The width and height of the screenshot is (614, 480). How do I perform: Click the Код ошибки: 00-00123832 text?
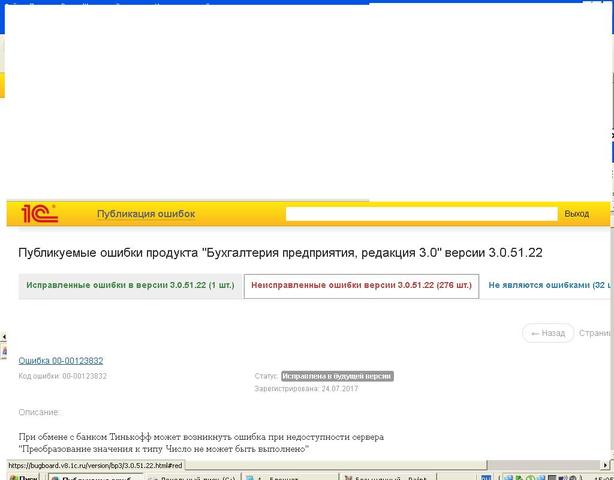(62, 376)
